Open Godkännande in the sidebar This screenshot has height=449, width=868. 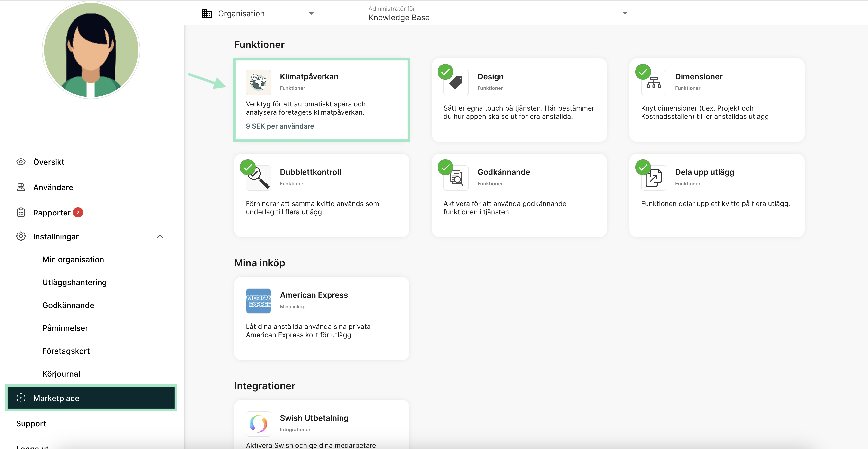[68, 305]
